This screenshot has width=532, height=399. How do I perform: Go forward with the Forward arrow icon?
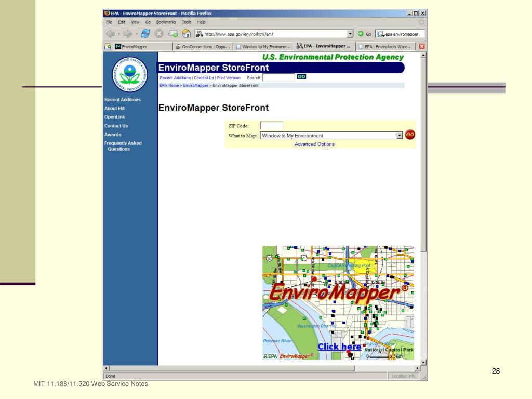(128, 34)
